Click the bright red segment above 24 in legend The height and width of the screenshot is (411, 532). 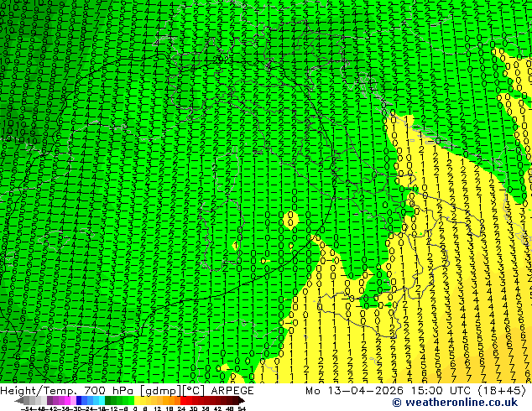[183, 400]
